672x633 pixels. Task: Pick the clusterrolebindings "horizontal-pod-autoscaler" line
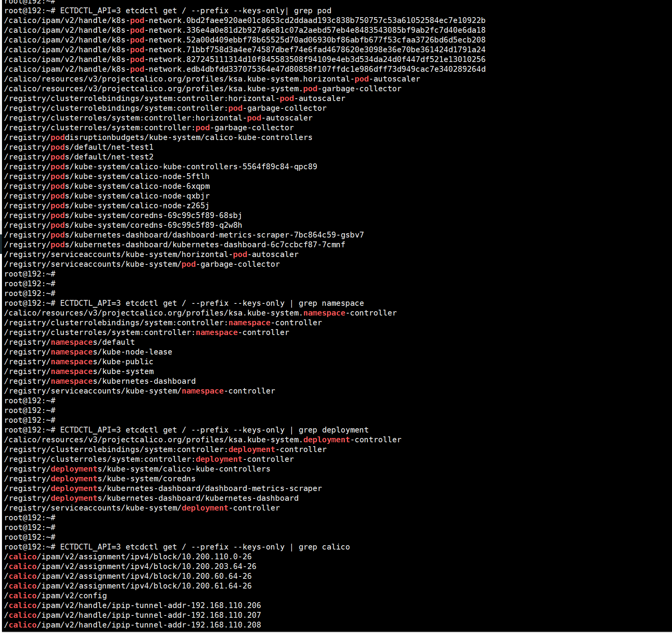[x=175, y=98]
